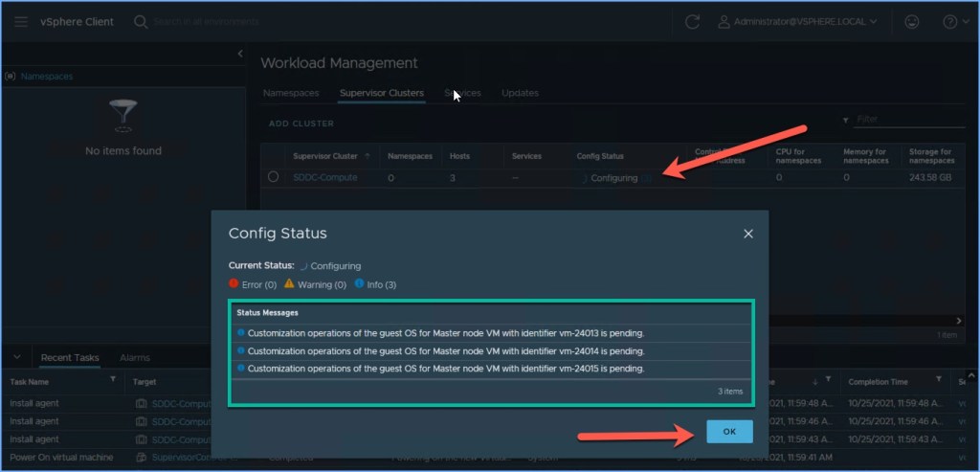Open the help question mark menu

950,21
